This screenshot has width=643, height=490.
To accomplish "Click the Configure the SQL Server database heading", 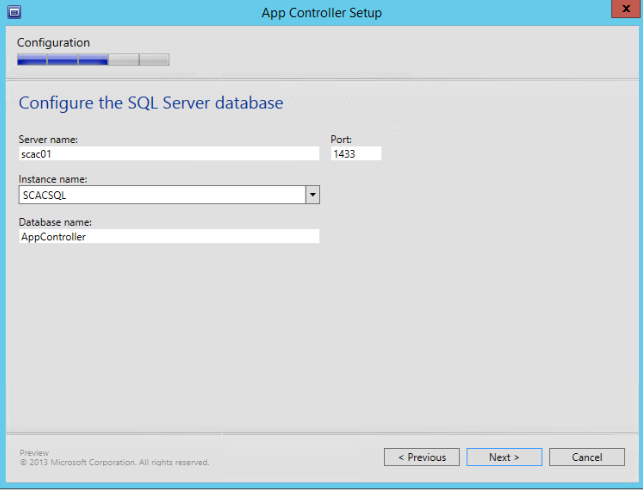I will pos(151,102).
